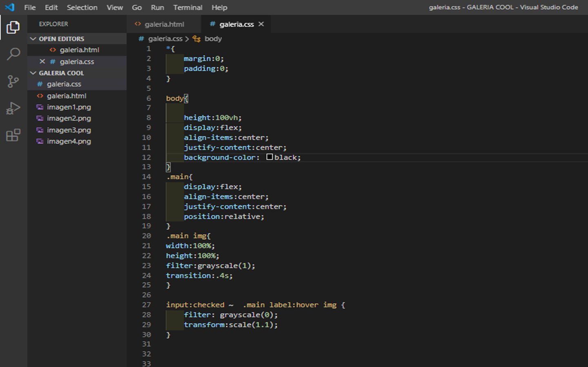Click the unsaved changes dot on galeria.css
The height and width of the screenshot is (367, 588).
click(x=261, y=24)
